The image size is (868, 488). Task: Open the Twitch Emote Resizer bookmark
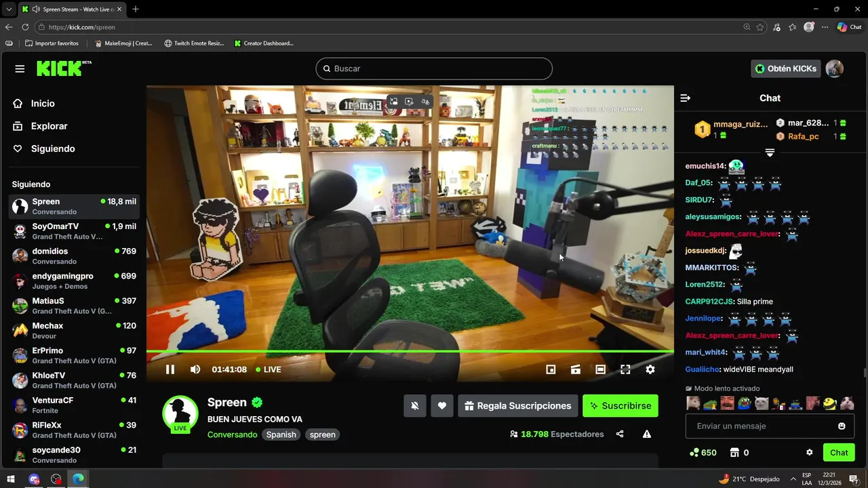click(x=194, y=43)
